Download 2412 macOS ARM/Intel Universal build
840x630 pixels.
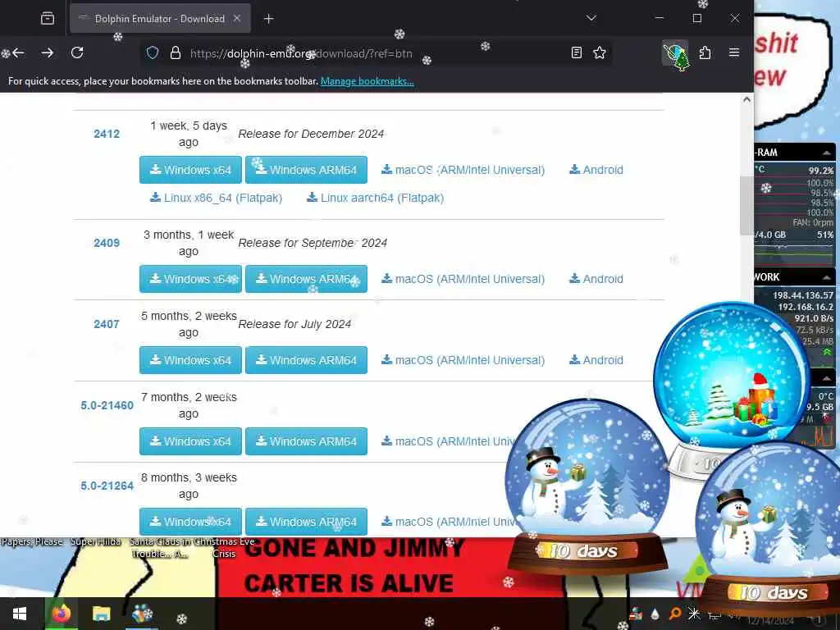[463, 170]
